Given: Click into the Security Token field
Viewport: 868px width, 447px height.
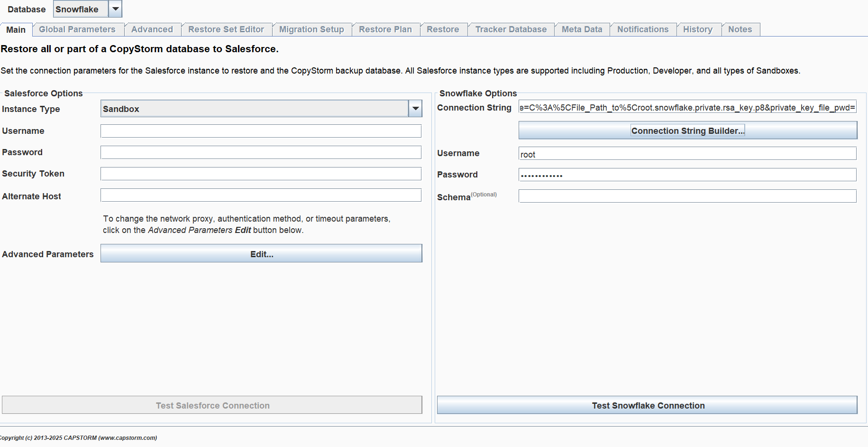Looking at the screenshot, I should pyautogui.click(x=261, y=174).
